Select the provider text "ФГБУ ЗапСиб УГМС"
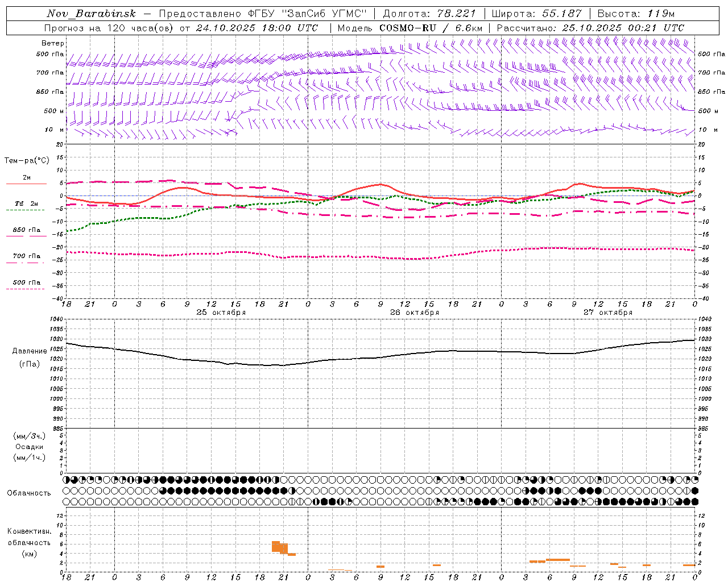The image size is (728, 582). [x=308, y=14]
